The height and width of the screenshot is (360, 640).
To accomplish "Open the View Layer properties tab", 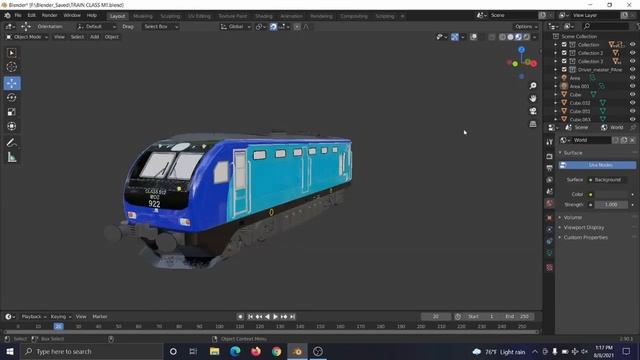I will point(549,180).
